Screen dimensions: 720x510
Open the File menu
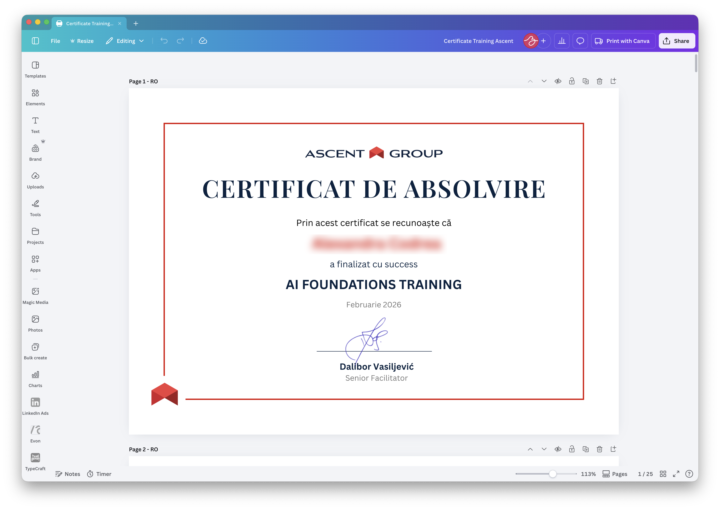tap(55, 41)
